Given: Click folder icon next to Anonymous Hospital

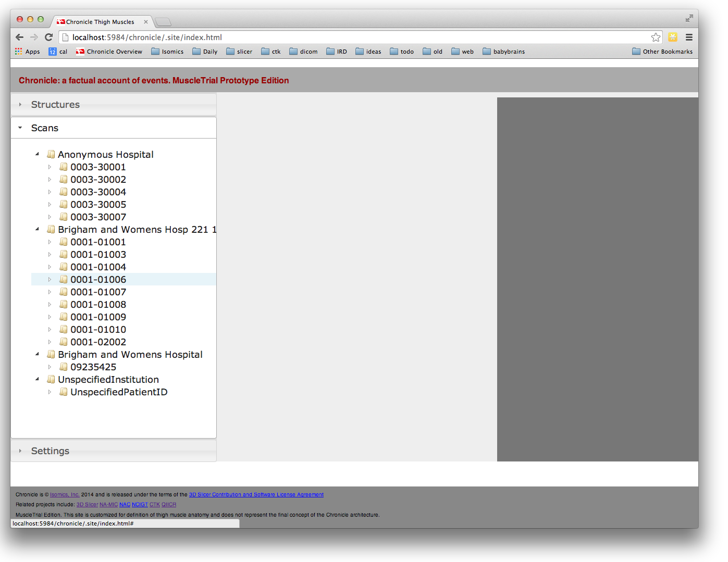Looking at the screenshot, I should pyautogui.click(x=51, y=154).
